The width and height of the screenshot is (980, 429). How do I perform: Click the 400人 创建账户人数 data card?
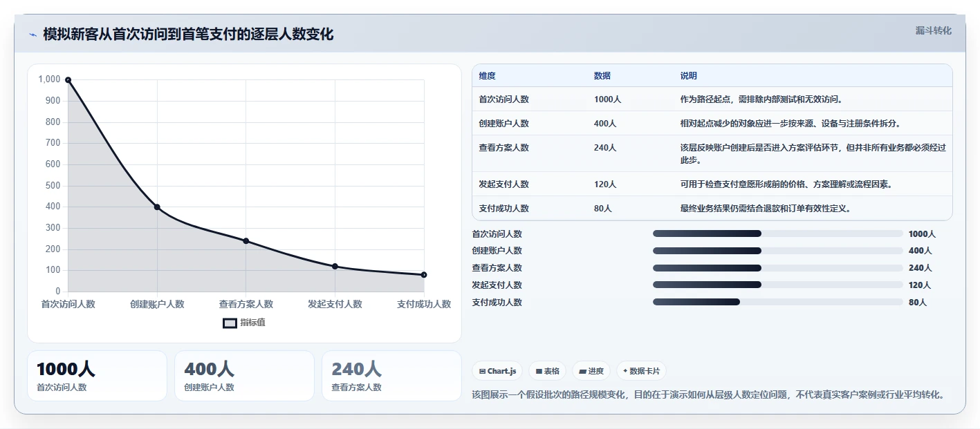[244, 376]
